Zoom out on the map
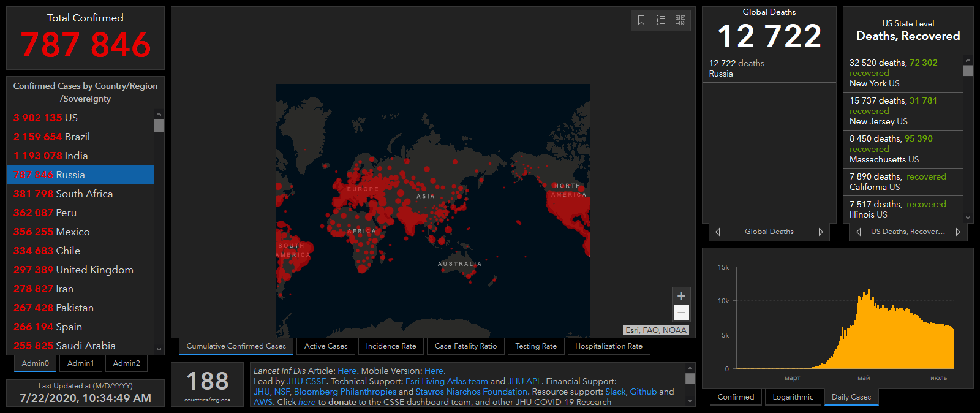The image size is (980, 413). [681, 313]
